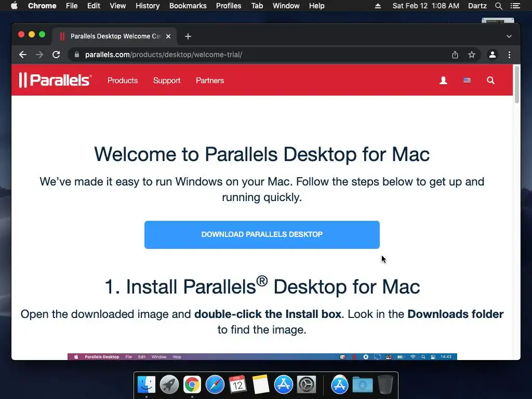The height and width of the screenshot is (399, 532).
Task: Open Safari from the Dock
Action: [x=215, y=385]
